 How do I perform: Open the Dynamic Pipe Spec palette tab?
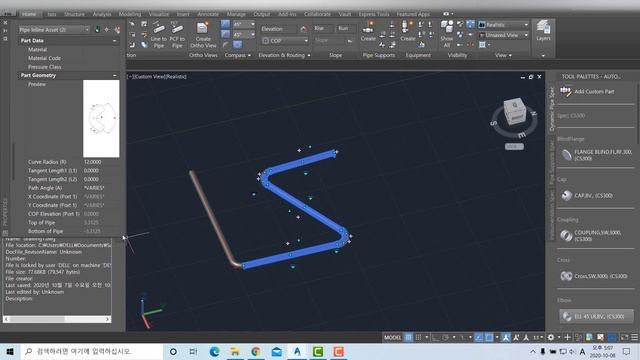click(x=552, y=109)
